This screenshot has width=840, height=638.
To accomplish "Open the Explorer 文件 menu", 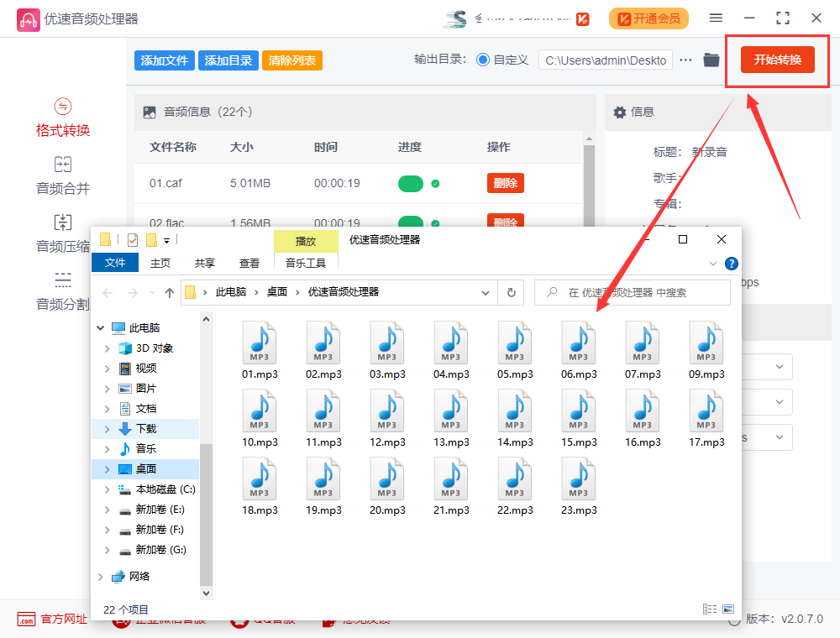I will [115, 263].
